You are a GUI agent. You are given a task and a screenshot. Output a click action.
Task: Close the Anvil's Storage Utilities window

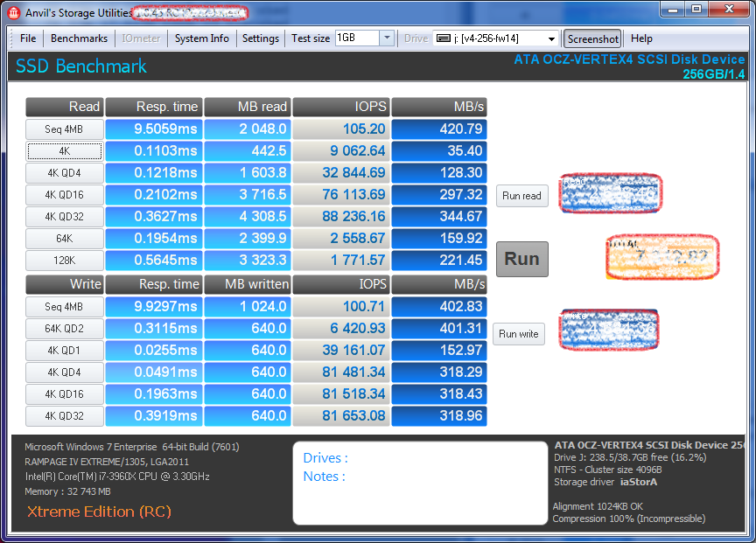729,9
